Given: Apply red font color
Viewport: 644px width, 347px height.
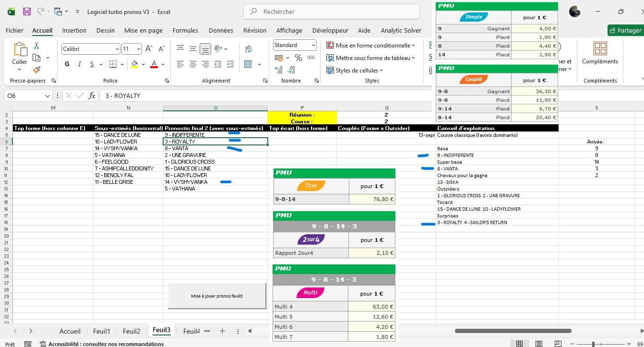Looking at the screenshot, I should 154,64.
